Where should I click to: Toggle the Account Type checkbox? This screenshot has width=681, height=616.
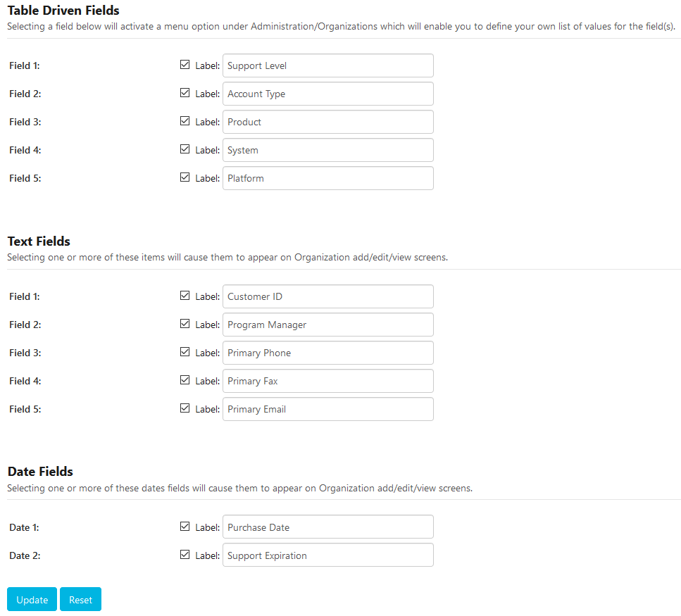(185, 93)
